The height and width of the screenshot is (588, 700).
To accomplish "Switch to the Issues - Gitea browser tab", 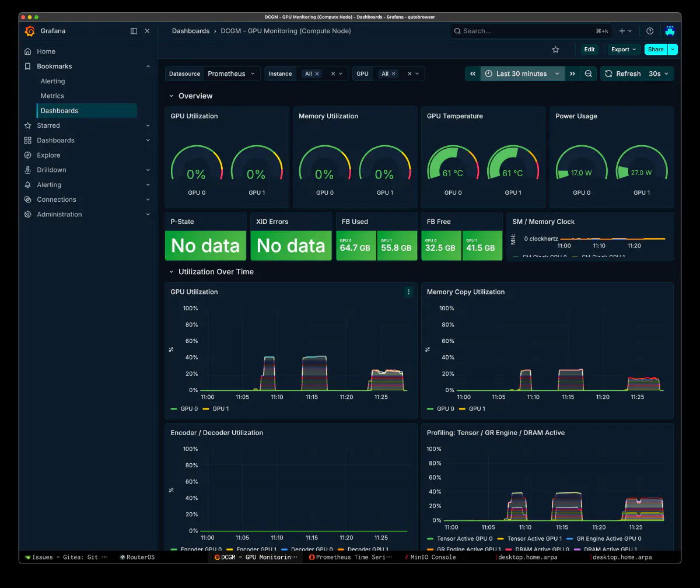I will (x=65, y=557).
